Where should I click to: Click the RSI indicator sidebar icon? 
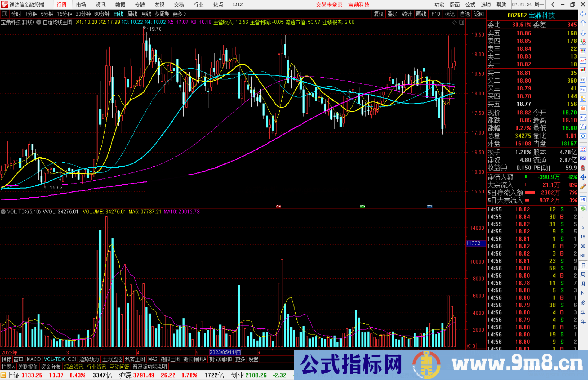(583, 158)
